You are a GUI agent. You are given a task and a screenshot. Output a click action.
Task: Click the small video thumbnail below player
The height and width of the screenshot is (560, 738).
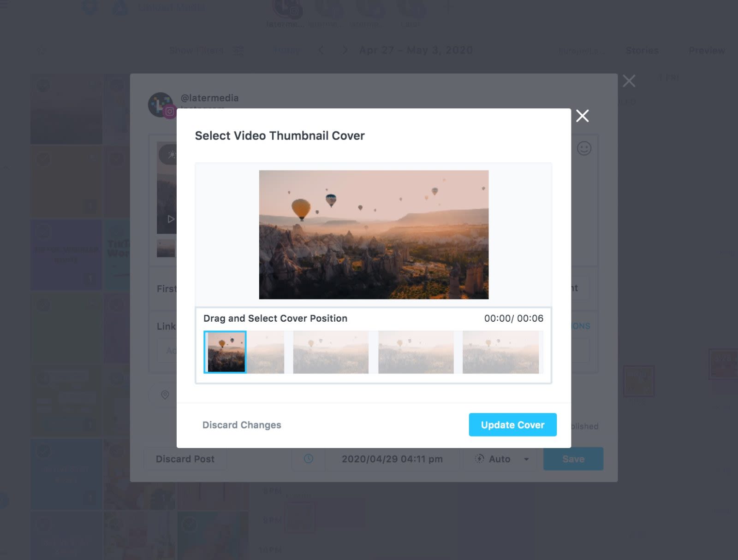[x=166, y=248]
